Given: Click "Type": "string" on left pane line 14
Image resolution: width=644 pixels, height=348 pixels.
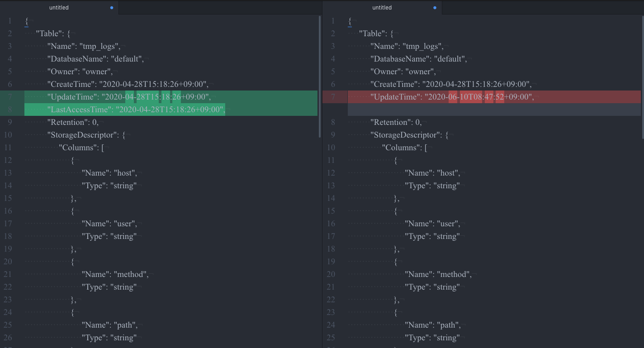Looking at the screenshot, I should pos(109,186).
